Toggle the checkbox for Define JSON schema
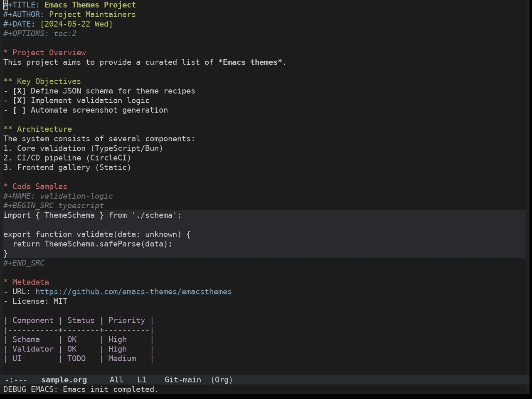Viewport: 532px width, 399px height. click(19, 91)
